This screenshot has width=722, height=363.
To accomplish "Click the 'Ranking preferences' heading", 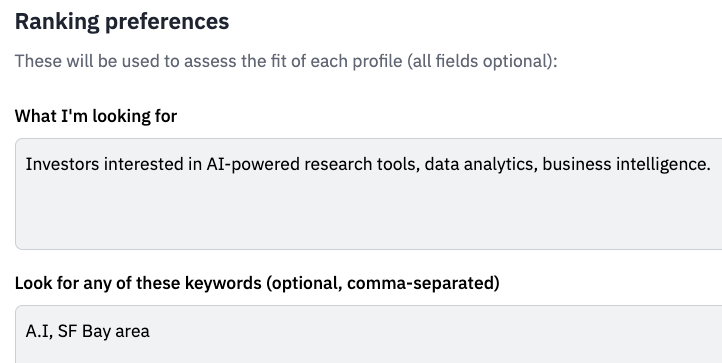I will [x=122, y=22].
